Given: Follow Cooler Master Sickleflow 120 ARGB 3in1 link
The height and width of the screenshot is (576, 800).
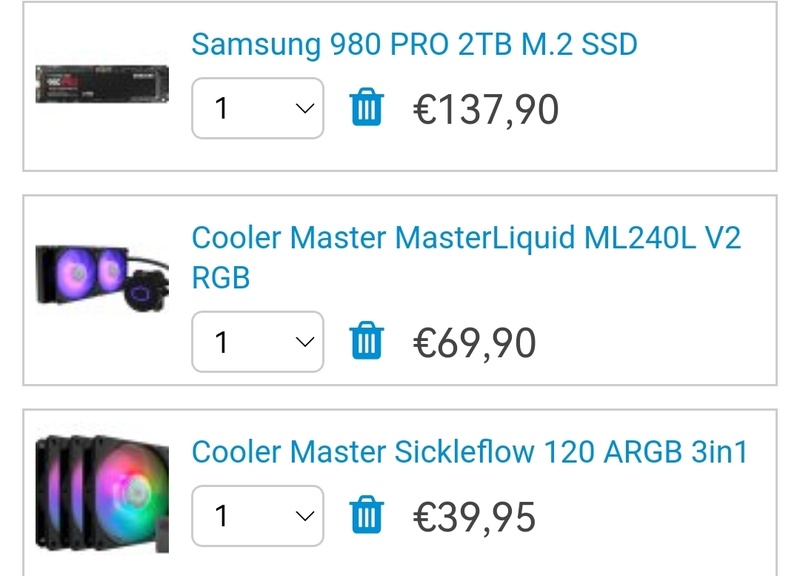Looking at the screenshot, I should pyautogui.click(x=469, y=451).
